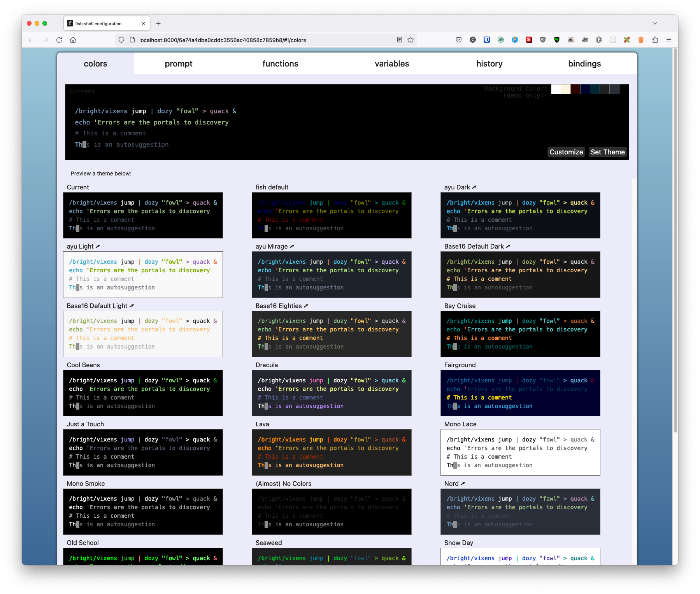This screenshot has width=700, height=594.
Task: Click the Set Theme button
Action: click(x=607, y=152)
